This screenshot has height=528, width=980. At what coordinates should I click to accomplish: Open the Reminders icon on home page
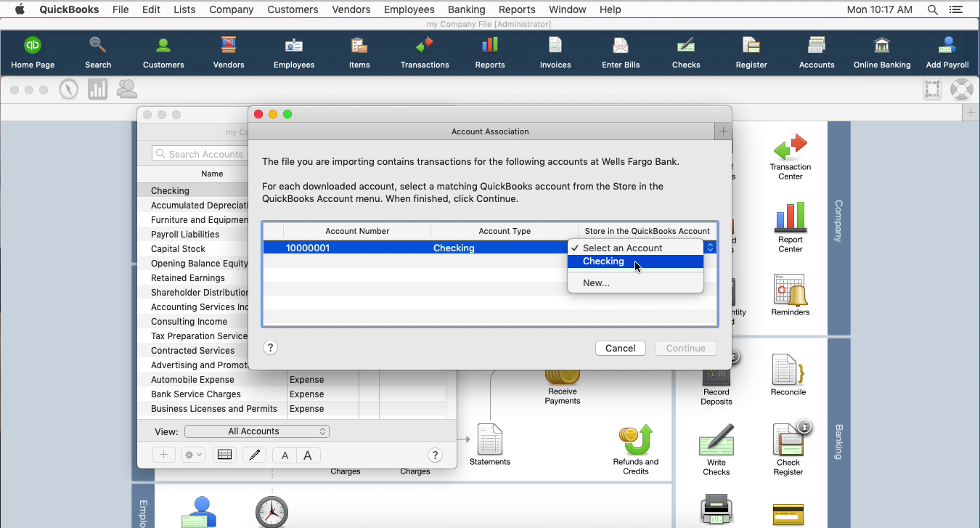coord(790,295)
